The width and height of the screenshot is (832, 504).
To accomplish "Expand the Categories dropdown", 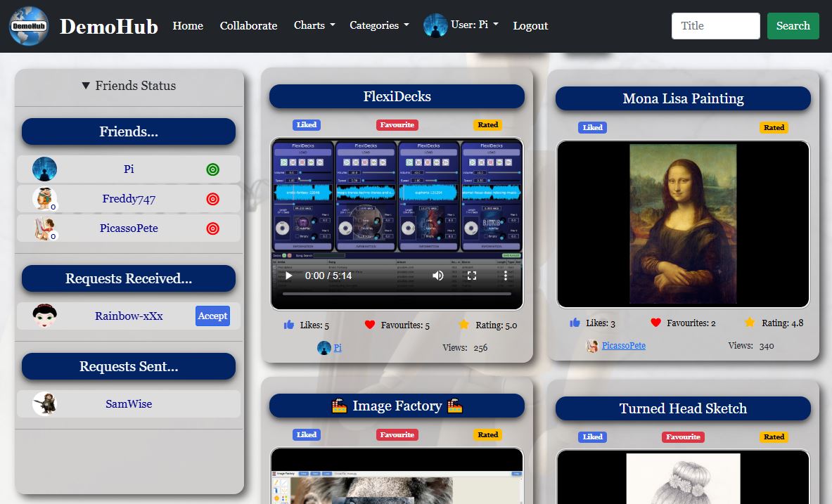I will tap(379, 25).
